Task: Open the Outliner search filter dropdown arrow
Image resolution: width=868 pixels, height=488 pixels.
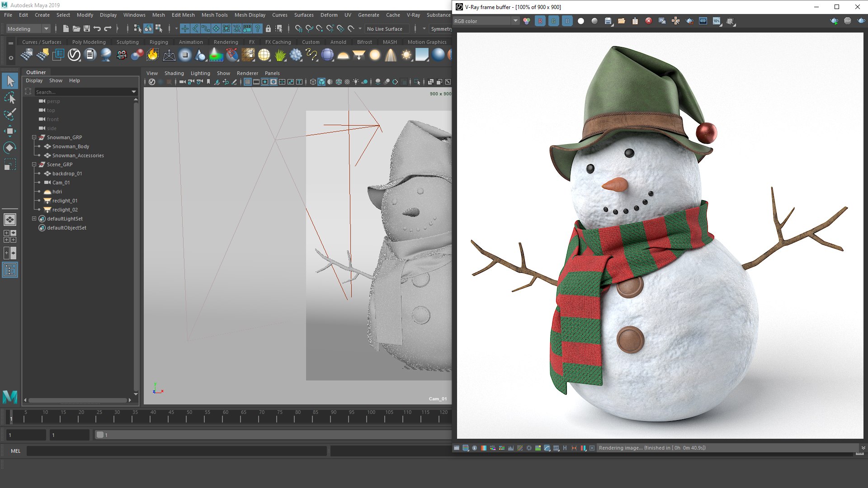Action: (134, 92)
